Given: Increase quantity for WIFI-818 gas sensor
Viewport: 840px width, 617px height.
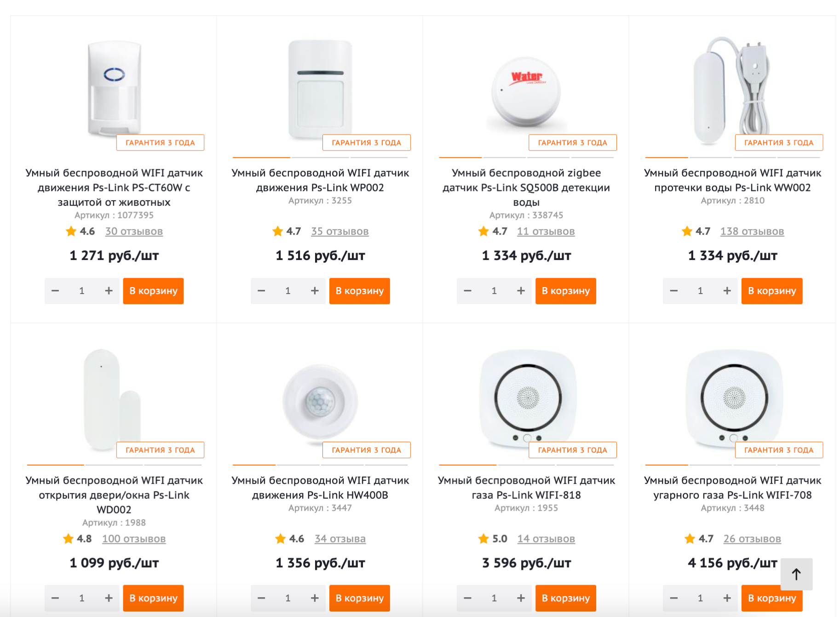Looking at the screenshot, I should click(x=521, y=598).
